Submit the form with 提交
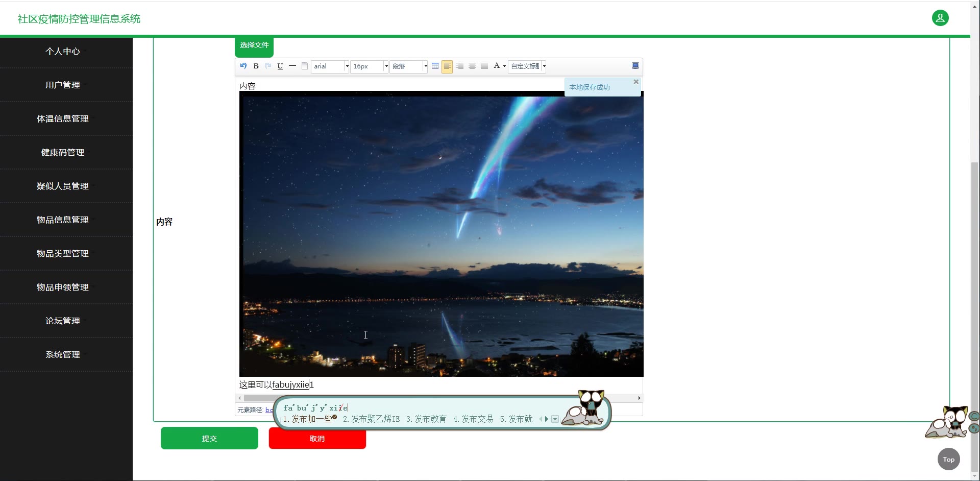Image resolution: width=980 pixels, height=481 pixels. pyautogui.click(x=209, y=439)
